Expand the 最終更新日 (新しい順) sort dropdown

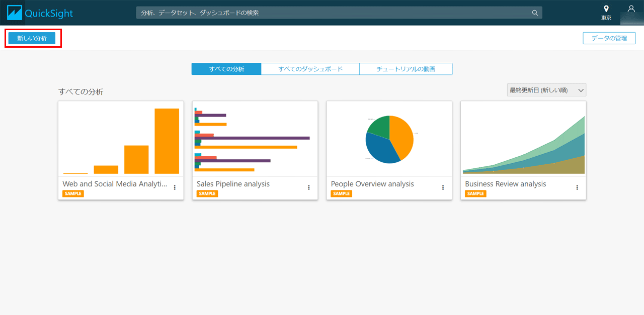coord(546,90)
